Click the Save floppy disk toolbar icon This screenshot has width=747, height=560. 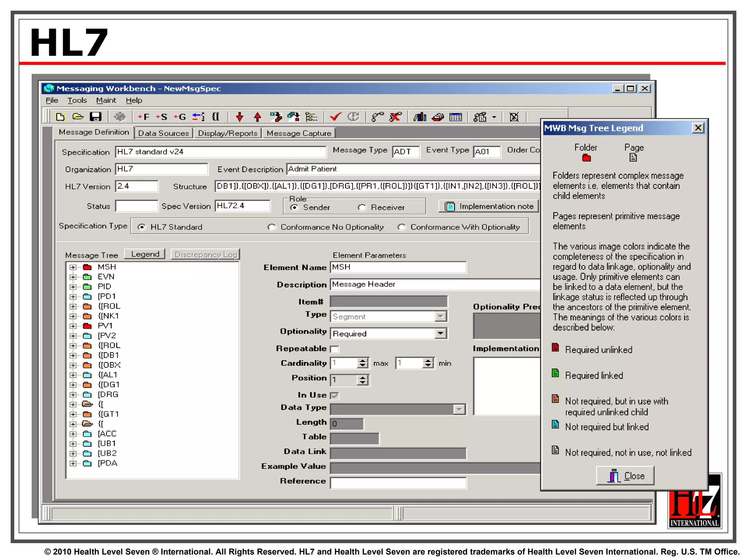[96, 117]
